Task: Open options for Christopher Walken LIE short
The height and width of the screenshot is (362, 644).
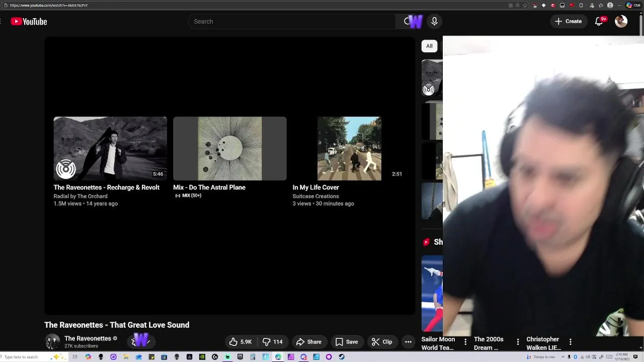Action: (x=570, y=342)
